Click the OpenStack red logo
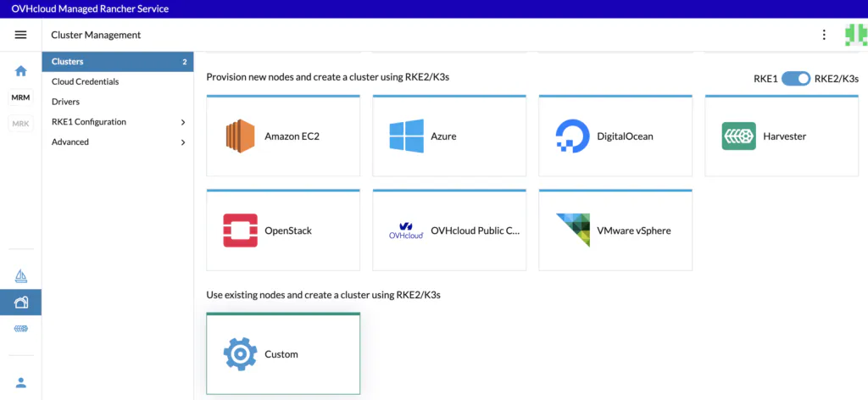Viewport: 868px width, 400px height. (x=240, y=231)
